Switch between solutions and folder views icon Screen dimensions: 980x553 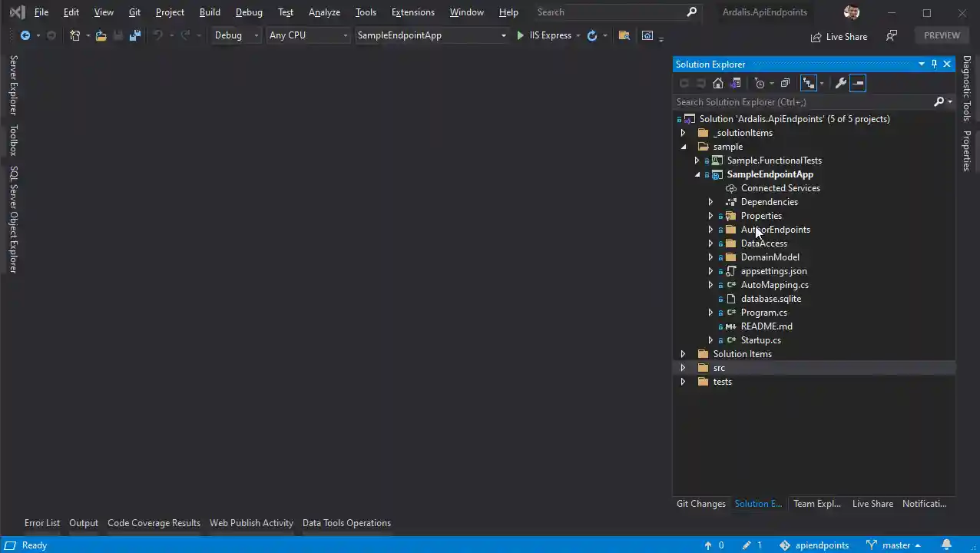pos(736,83)
